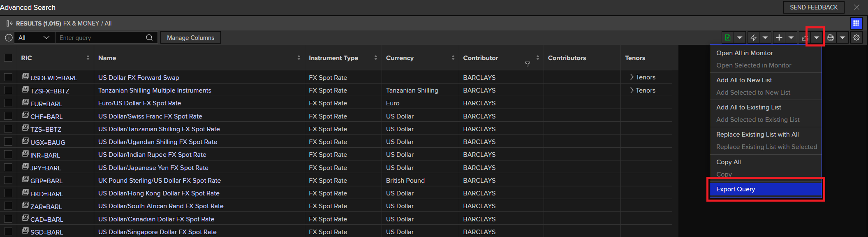Check the CHF=BARL row checkbox
Screen dimensions: 868x237
(x=8, y=116)
